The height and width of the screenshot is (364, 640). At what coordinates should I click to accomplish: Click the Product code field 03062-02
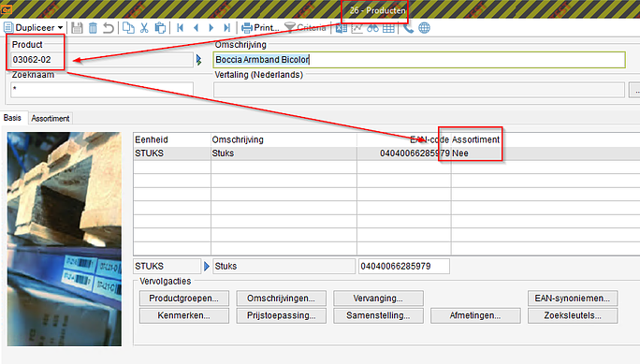(x=101, y=60)
